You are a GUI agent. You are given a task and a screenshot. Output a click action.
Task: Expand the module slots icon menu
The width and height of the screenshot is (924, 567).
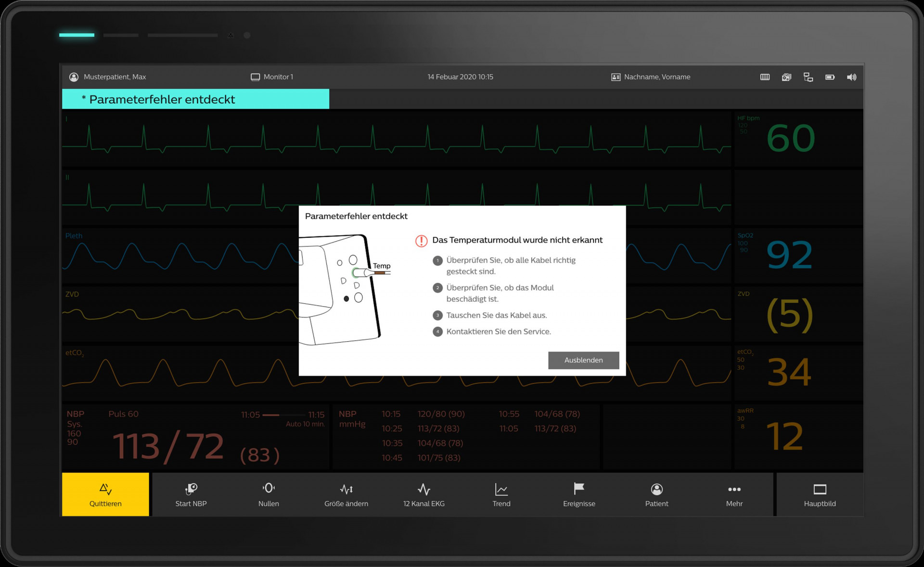tap(764, 77)
